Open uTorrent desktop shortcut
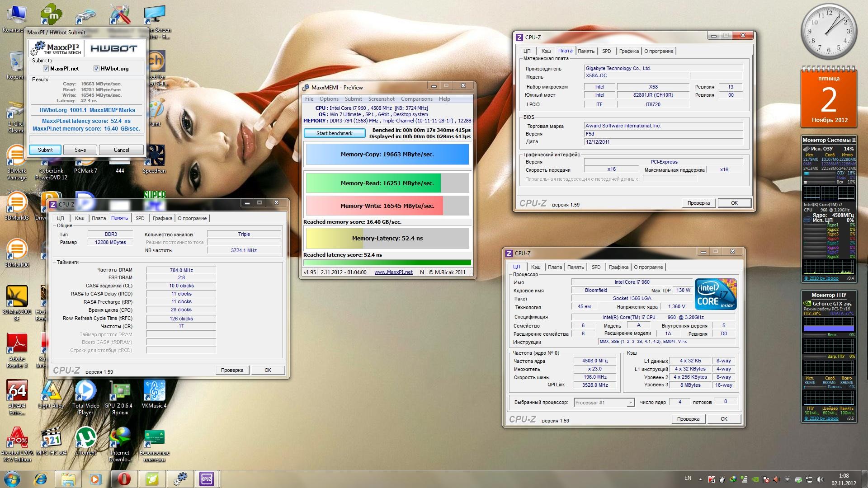Screen dimensions: 868x488 pos(85,441)
